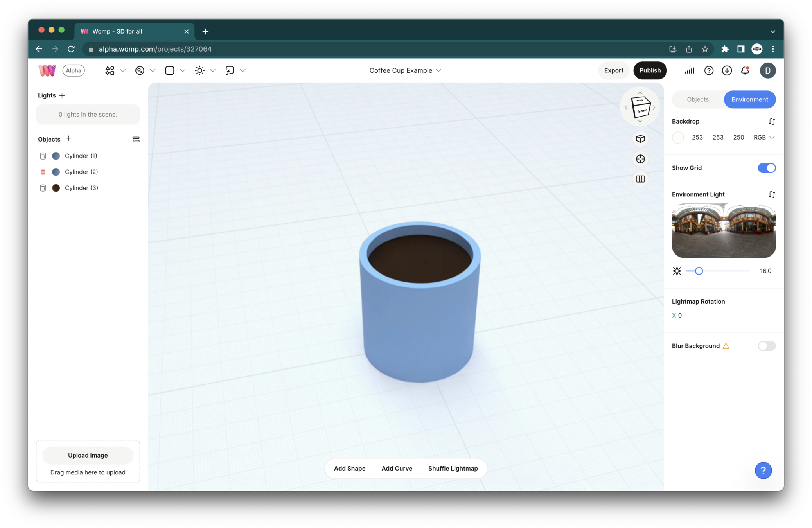This screenshot has width=812, height=528.
Task: Click the Backdrop color swatch
Action: (x=678, y=137)
